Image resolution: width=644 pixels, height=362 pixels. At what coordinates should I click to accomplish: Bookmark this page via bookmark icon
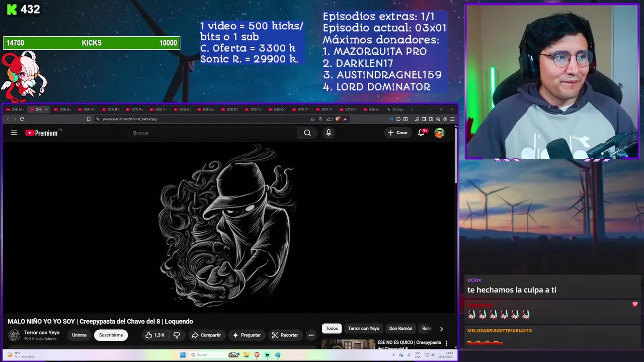[89, 119]
